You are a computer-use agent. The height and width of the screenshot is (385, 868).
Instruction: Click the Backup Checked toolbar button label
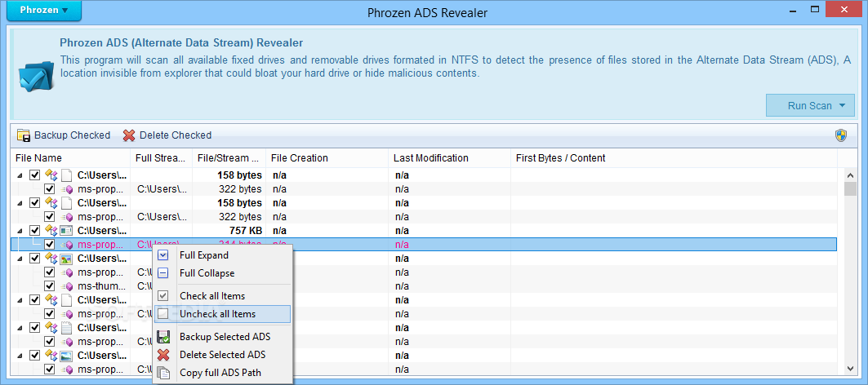point(72,135)
